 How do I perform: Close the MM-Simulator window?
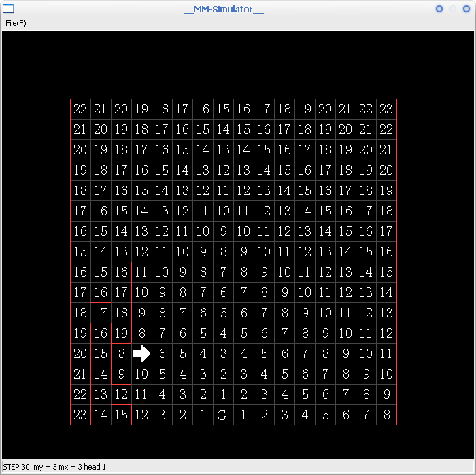click(x=466, y=9)
